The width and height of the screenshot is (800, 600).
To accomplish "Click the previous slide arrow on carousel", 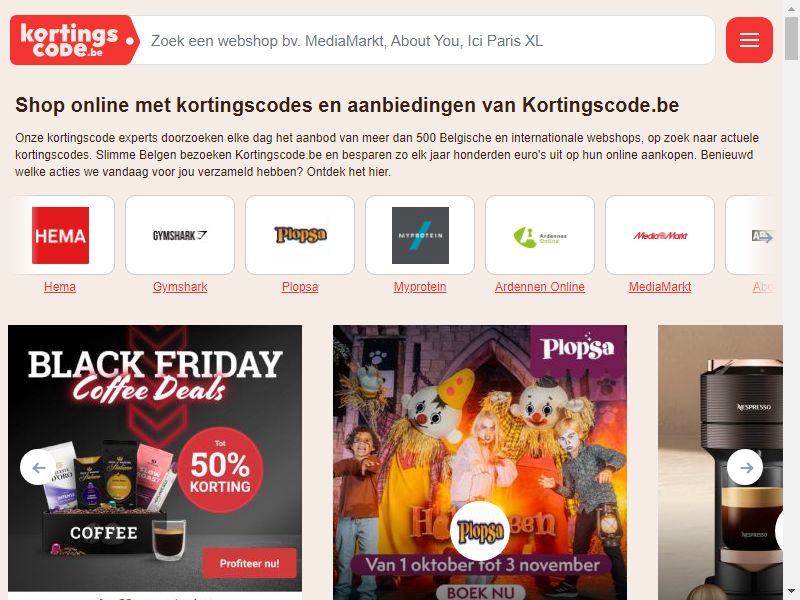I will coord(38,467).
